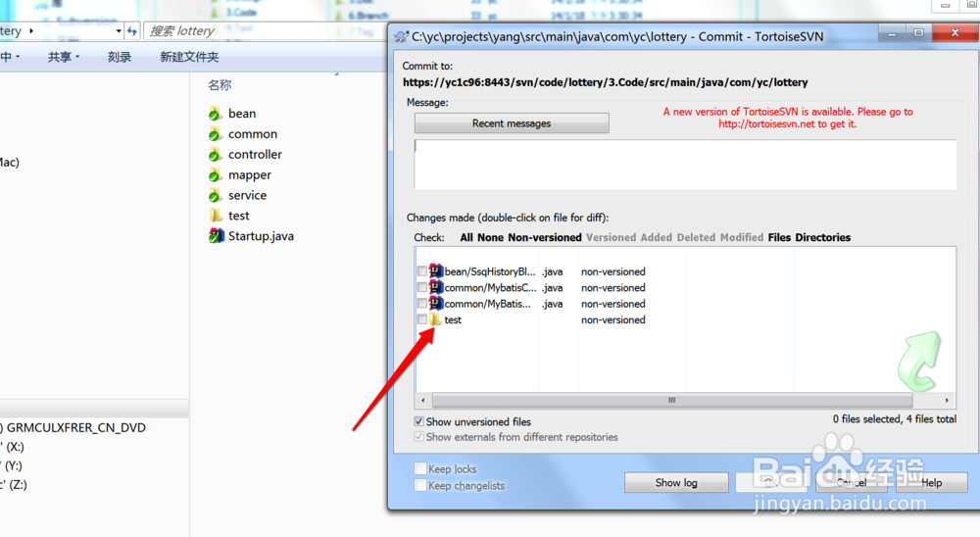This screenshot has height=537, width=980.
Task: Click '0 files selected, 4 files total' text
Action: coord(895,418)
